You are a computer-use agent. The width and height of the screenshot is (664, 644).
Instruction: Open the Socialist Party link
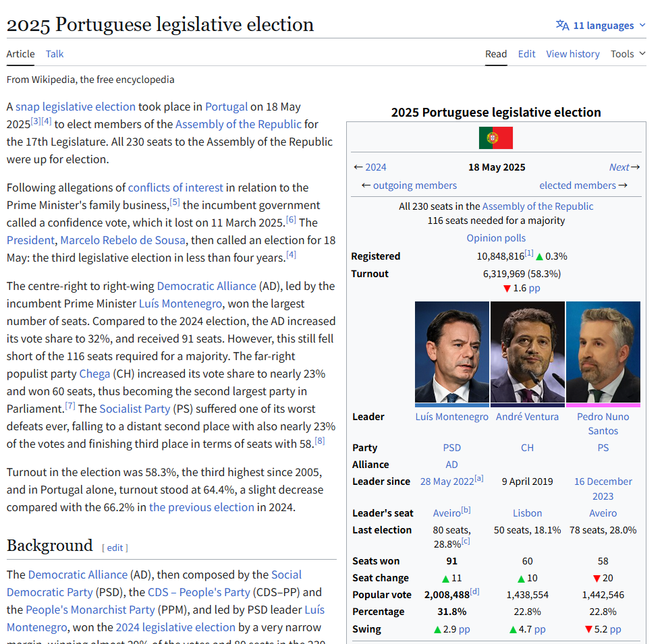[x=135, y=409]
